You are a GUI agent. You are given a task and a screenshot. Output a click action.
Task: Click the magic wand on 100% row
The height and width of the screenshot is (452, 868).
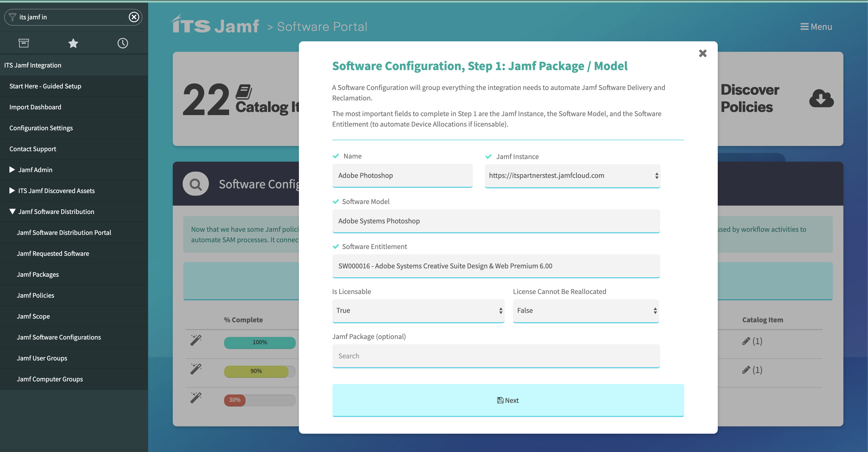196,340
